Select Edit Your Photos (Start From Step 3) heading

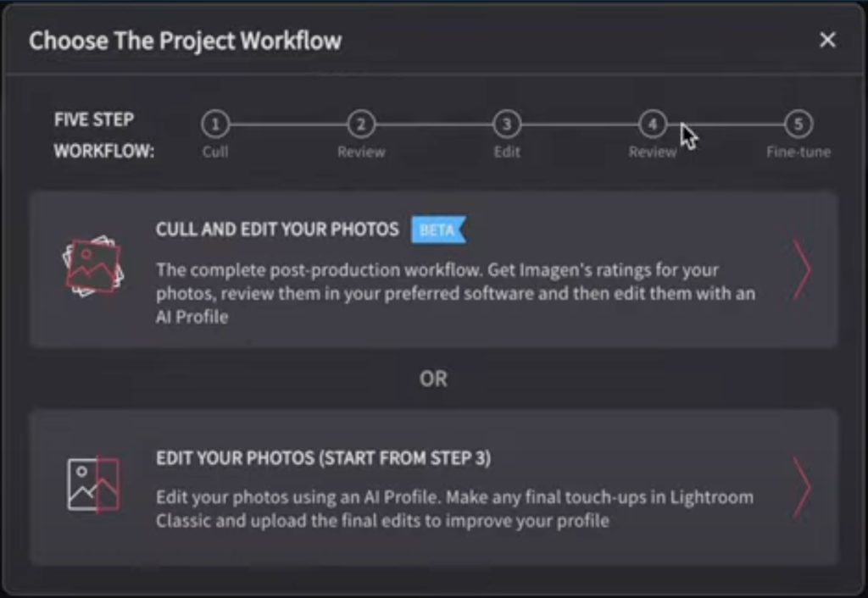[x=323, y=458]
